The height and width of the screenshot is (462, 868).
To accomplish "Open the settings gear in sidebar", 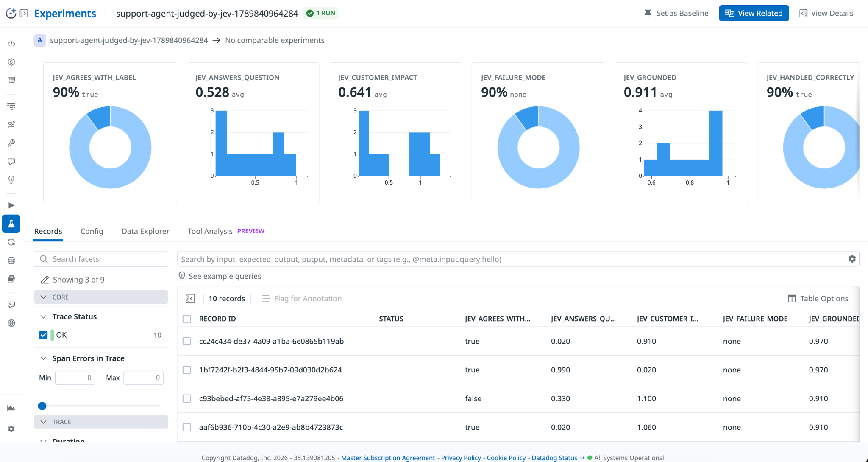I will (11, 429).
